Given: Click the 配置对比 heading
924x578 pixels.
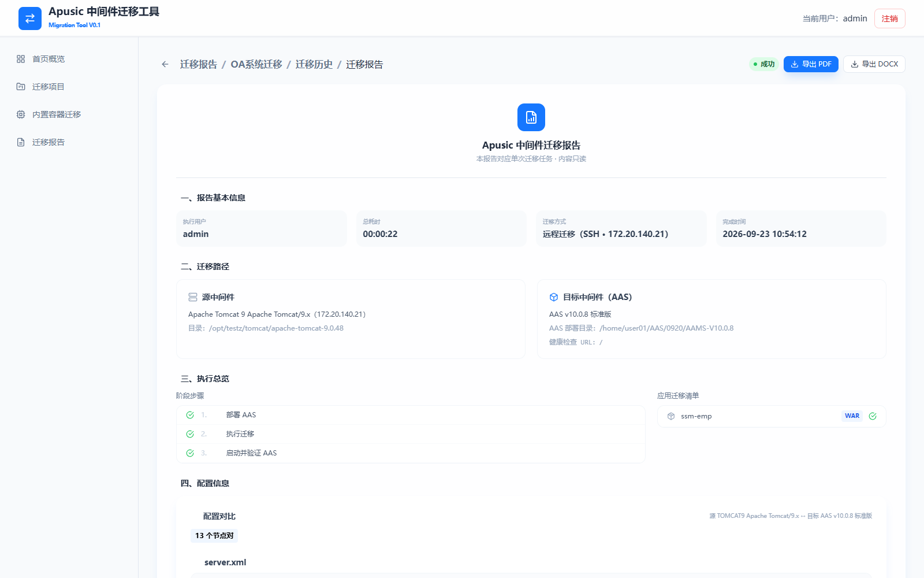Looking at the screenshot, I should click(219, 516).
